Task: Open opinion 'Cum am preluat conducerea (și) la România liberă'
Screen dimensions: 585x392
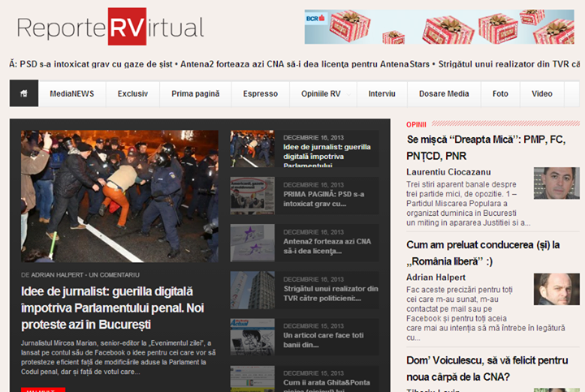Action: [x=483, y=253]
